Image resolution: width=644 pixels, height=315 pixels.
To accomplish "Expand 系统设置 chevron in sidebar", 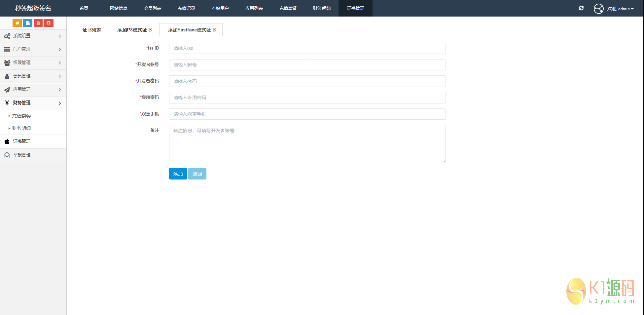I will coord(60,36).
